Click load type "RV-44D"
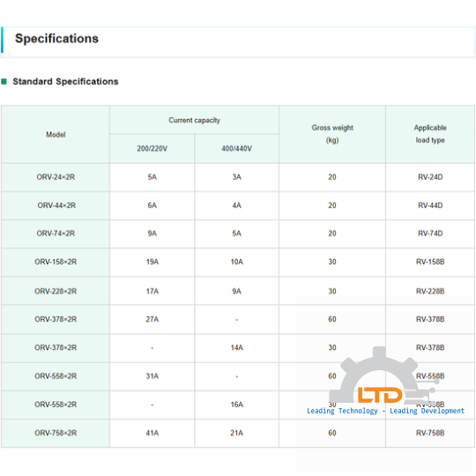Screen dimensions: 476x476 click(x=430, y=205)
